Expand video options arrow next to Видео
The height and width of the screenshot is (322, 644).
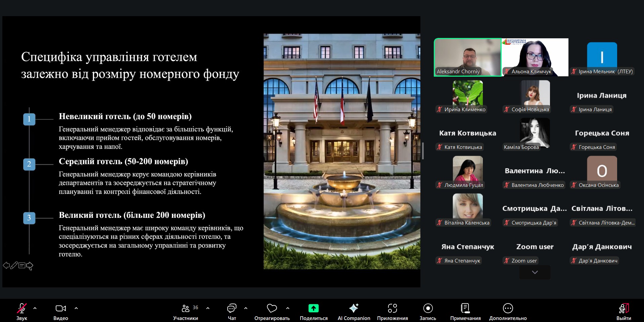tap(76, 308)
